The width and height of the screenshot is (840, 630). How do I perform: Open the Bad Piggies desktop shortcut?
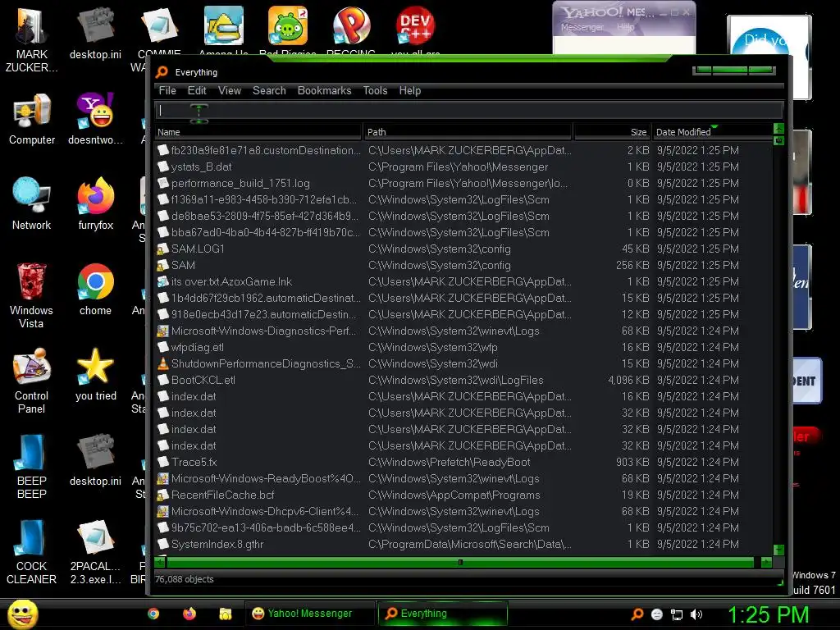[288, 25]
